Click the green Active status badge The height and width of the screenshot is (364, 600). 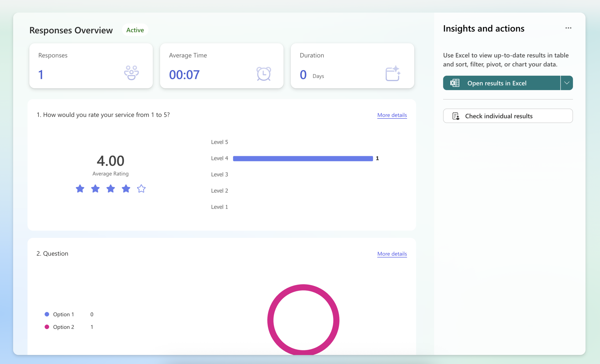pyautogui.click(x=135, y=30)
